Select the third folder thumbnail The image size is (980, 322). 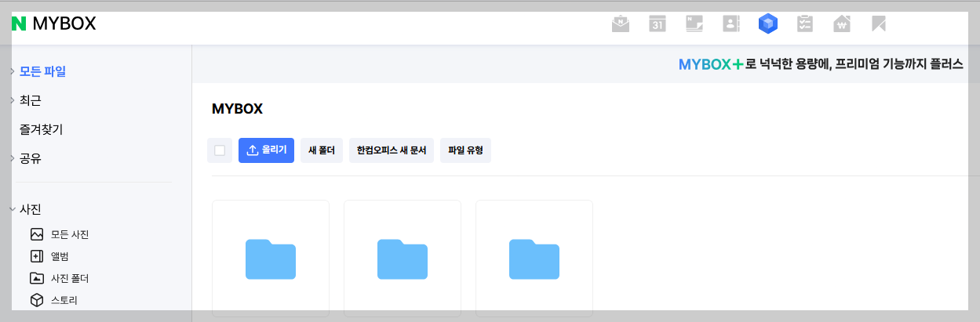(x=534, y=259)
